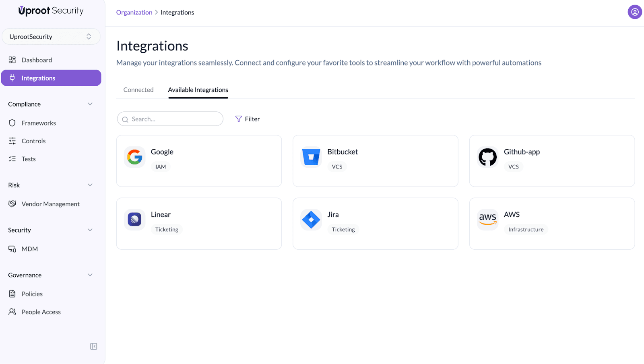The width and height of the screenshot is (644, 364).
Task: Click the Jira diamond icon
Action: click(x=311, y=220)
